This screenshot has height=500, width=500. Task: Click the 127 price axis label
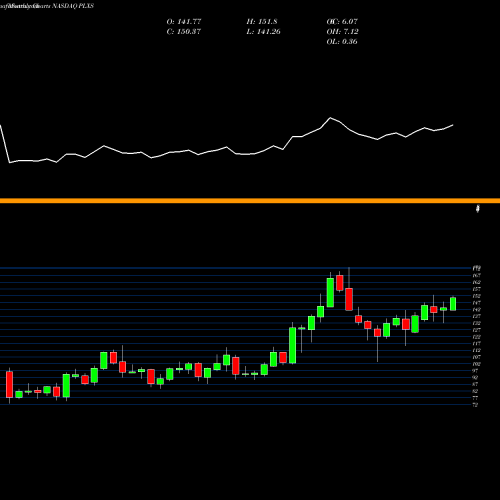click(477, 330)
